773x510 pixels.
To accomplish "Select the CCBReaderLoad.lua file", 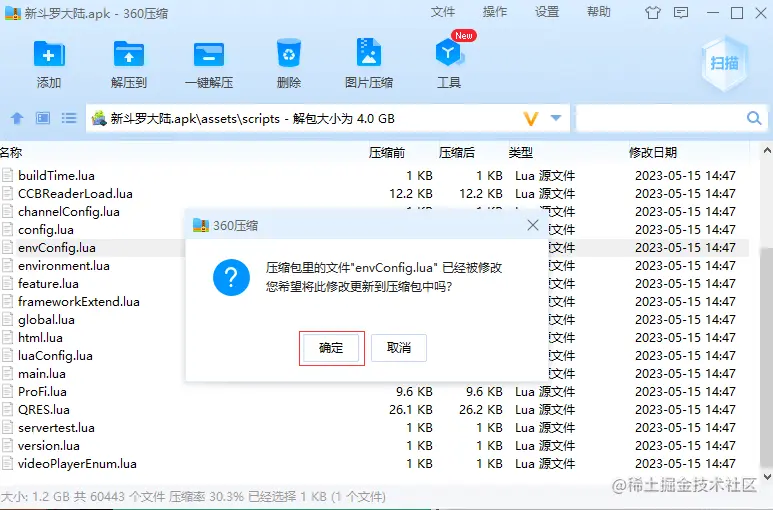I will [75, 194].
